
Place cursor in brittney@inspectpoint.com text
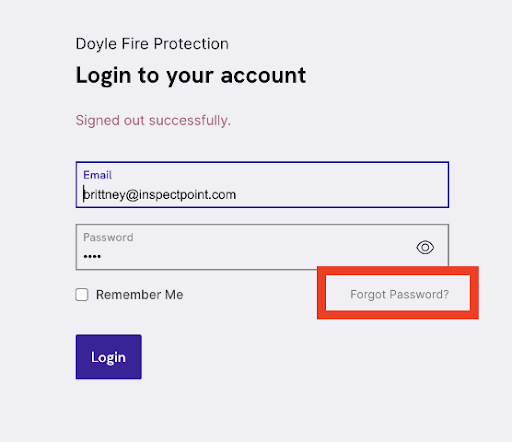tap(160, 195)
